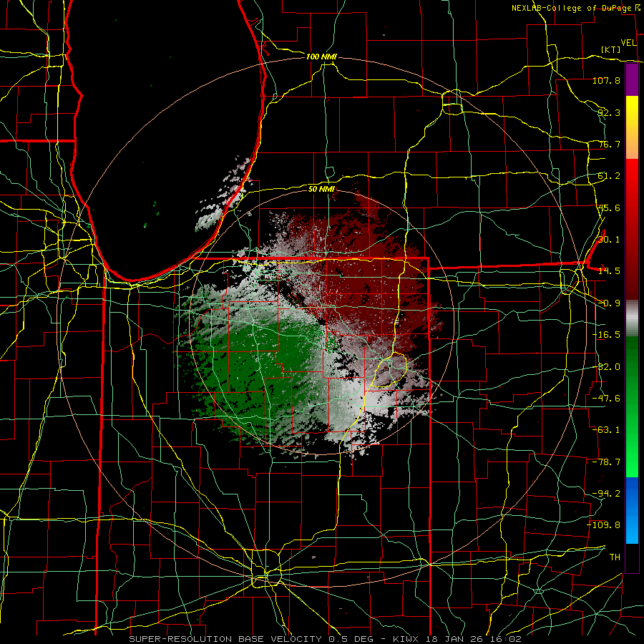
Task: Select the -32.0 legend value
Action: 606,367
